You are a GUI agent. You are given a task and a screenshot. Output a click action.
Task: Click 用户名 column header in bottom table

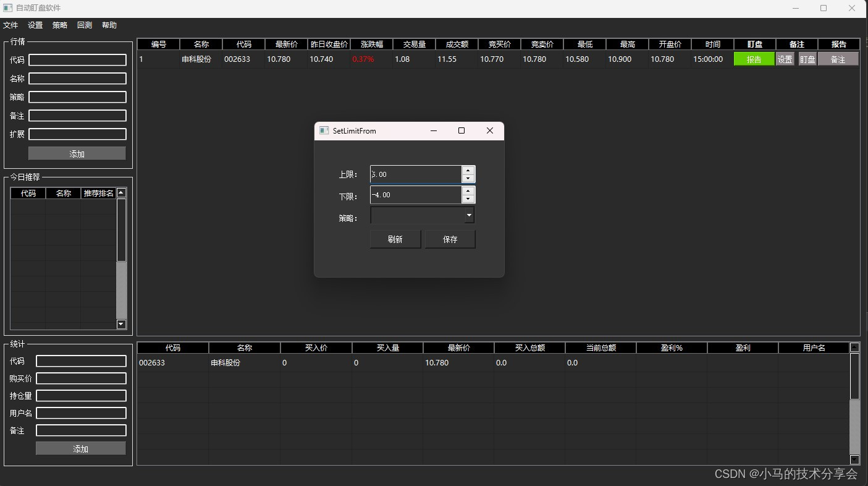(x=814, y=348)
